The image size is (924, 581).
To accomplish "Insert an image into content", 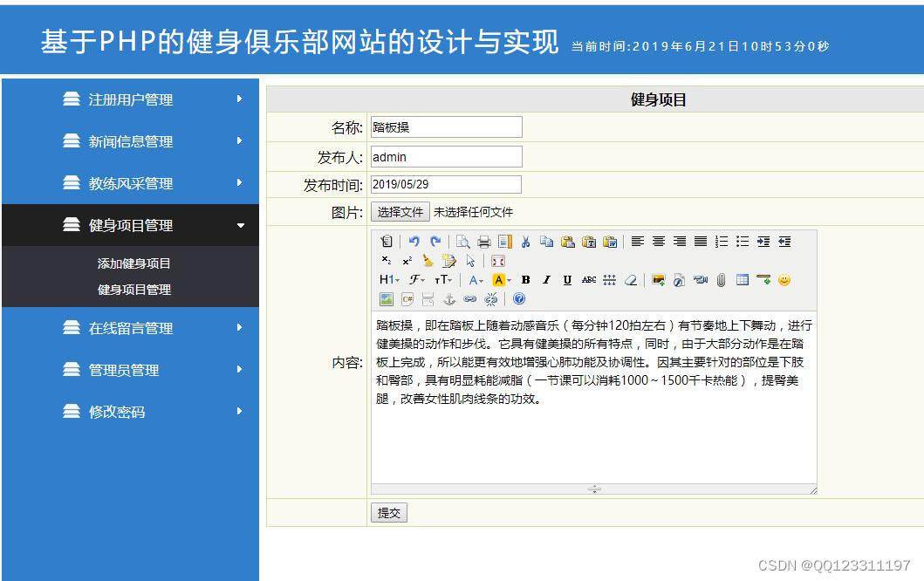I will click(658, 280).
